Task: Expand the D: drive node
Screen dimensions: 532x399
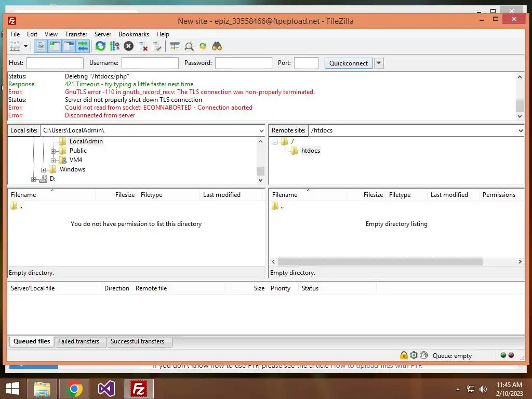Action: 33,179
